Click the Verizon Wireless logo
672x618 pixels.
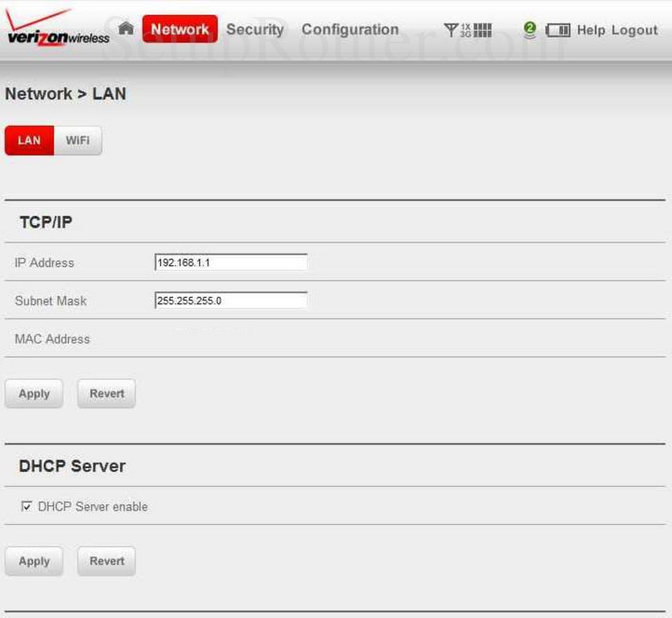pyautogui.click(x=54, y=28)
